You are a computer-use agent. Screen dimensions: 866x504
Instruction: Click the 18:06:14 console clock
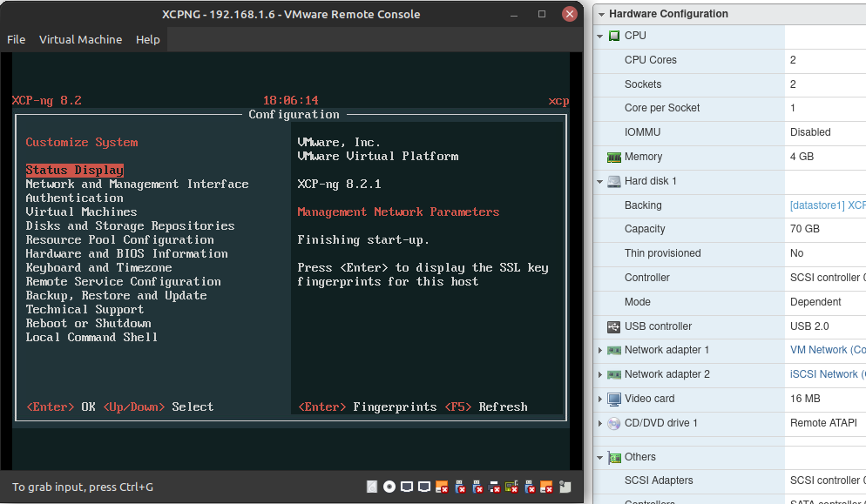[290, 100]
